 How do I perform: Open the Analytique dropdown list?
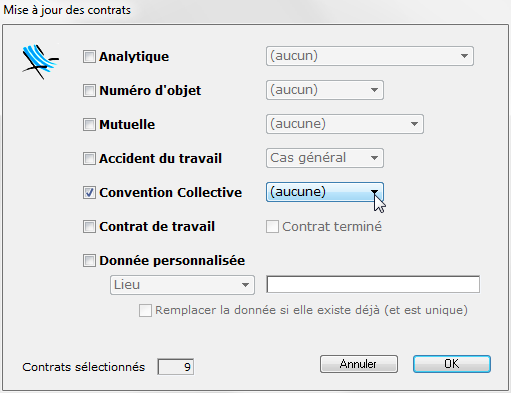click(370, 56)
